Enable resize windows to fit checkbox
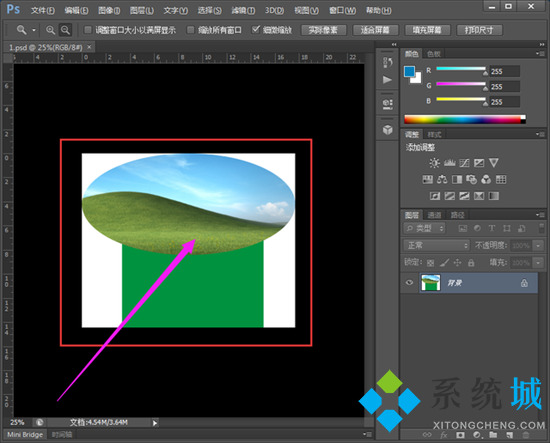Image resolution: width=550 pixels, height=443 pixels. (x=88, y=30)
